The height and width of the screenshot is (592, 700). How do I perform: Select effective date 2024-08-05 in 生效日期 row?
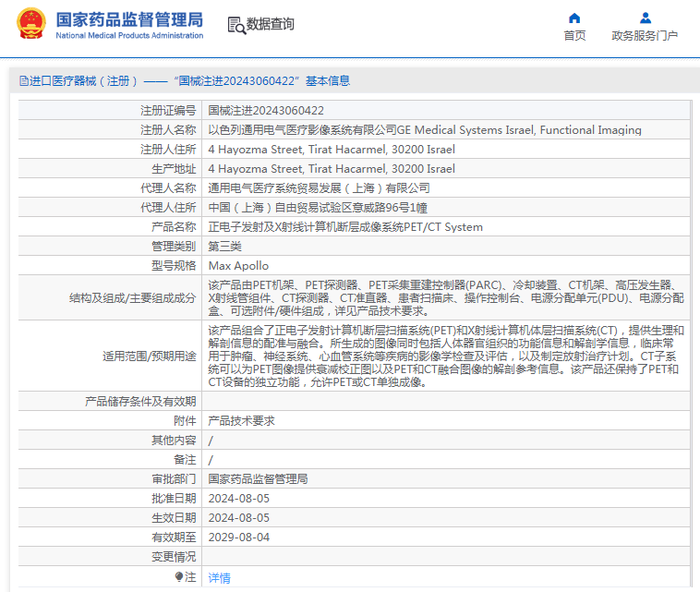pos(239,518)
